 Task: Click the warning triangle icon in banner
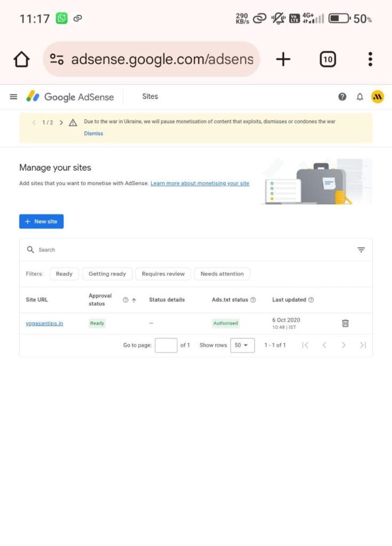[72, 123]
